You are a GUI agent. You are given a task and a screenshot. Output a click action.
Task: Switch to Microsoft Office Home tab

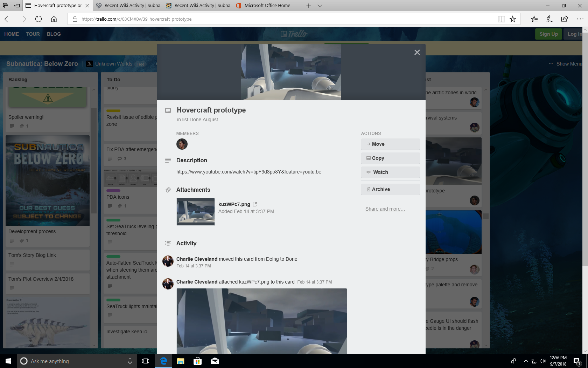click(267, 5)
